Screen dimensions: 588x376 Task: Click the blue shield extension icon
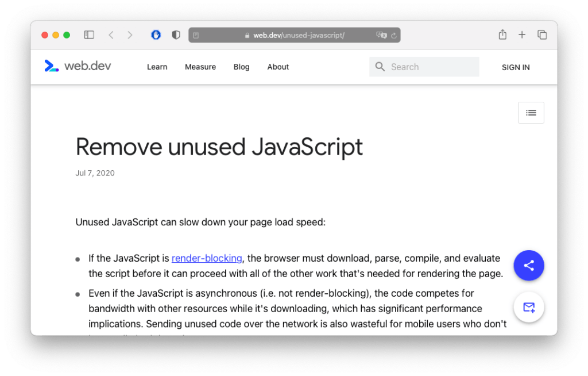point(156,34)
